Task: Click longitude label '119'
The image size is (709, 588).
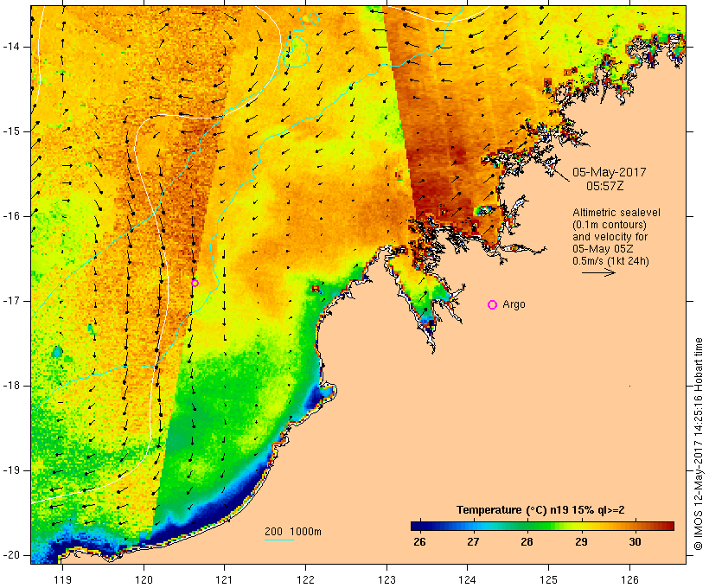Action: pos(62,580)
